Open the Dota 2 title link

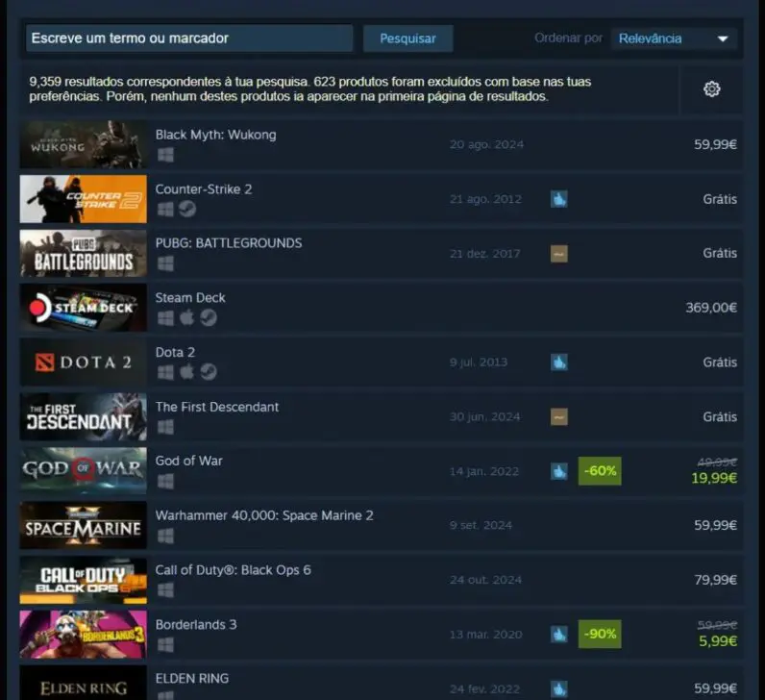[175, 353]
